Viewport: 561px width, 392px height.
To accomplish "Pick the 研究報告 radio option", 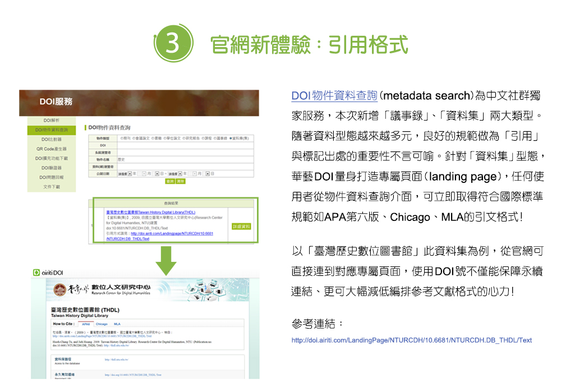I will 184,138.
